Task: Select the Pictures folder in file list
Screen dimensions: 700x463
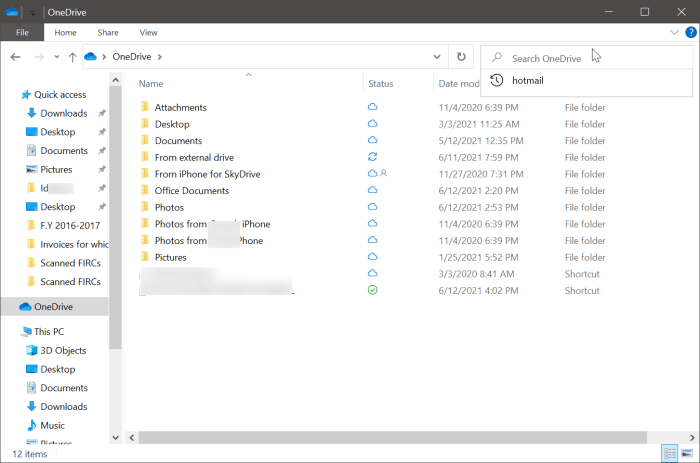Action: coord(171,257)
